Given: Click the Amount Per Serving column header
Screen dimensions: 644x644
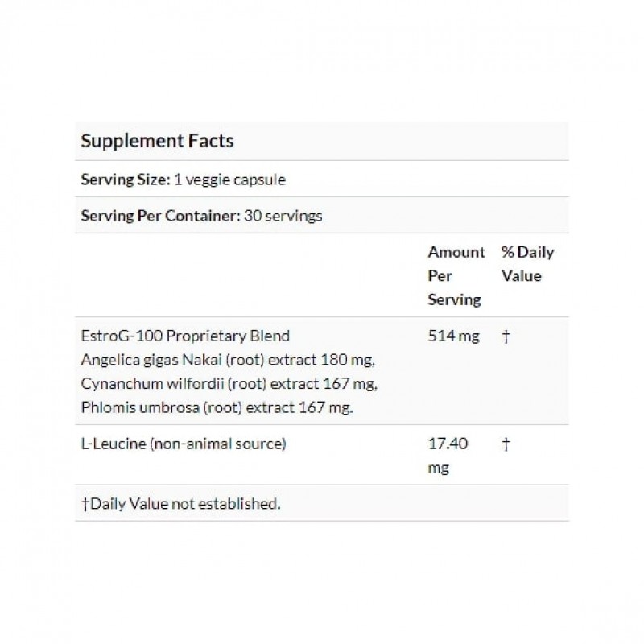Looking at the screenshot, I should coord(456,275).
